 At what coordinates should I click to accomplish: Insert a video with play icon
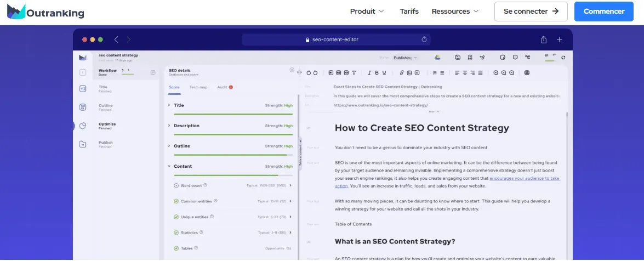tap(417, 73)
